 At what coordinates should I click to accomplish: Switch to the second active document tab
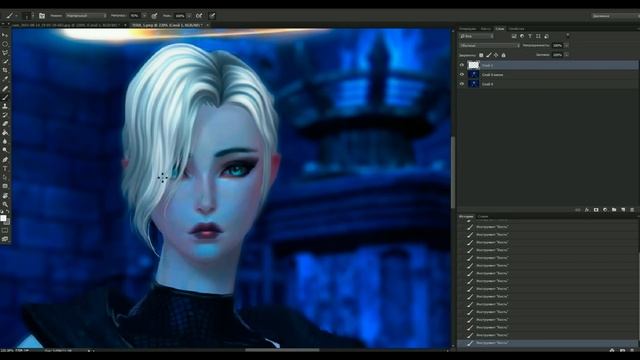tap(167, 25)
